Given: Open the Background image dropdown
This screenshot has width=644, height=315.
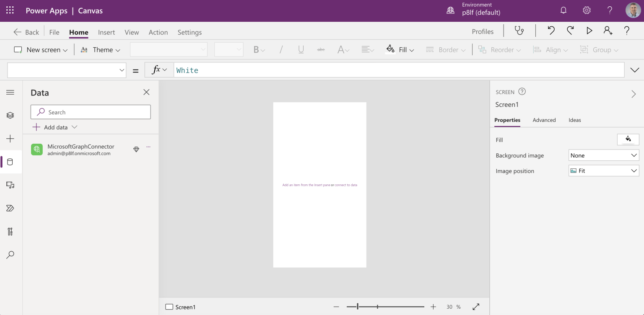Looking at the screenshot, I should pyautogui.click(x=603, y=155).
